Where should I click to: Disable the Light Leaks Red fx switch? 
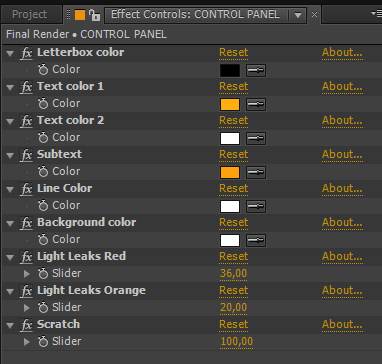coord(26,257)
